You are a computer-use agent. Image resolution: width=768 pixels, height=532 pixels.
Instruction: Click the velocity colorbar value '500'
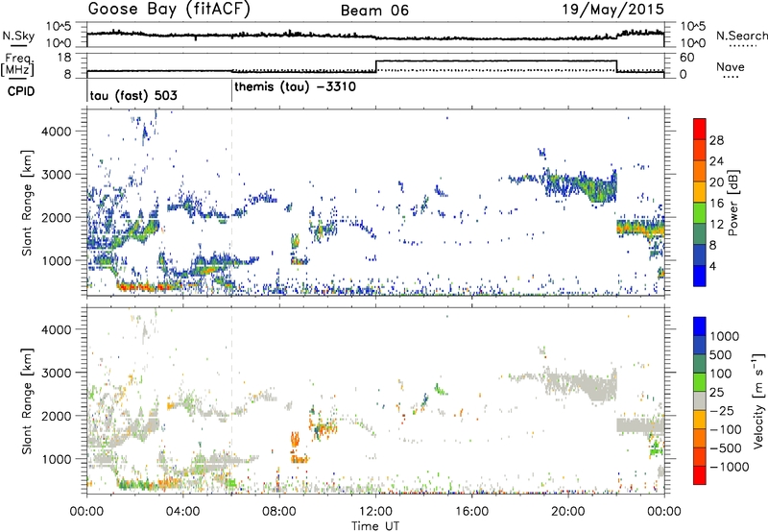tap(721, 354)
